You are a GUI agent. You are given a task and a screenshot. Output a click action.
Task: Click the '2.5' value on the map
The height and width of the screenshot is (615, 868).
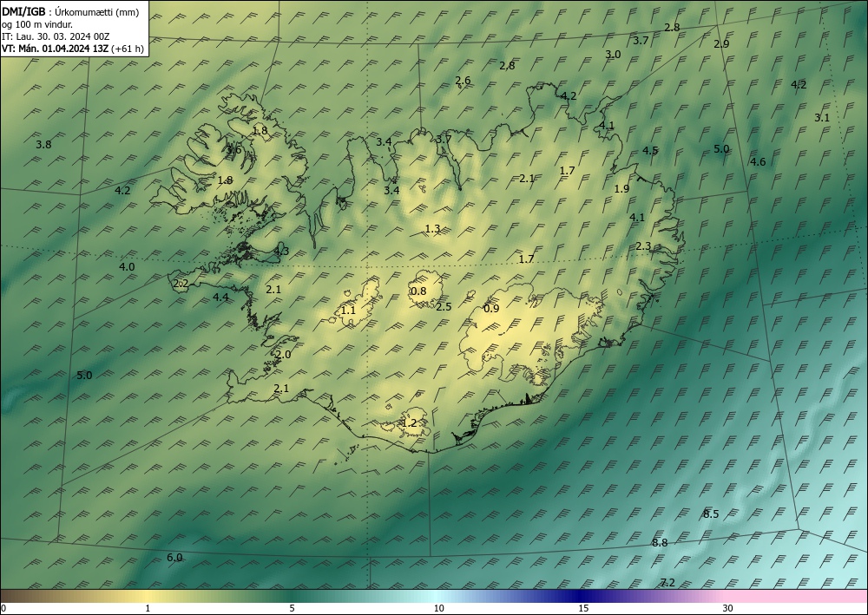coord(444,306)
